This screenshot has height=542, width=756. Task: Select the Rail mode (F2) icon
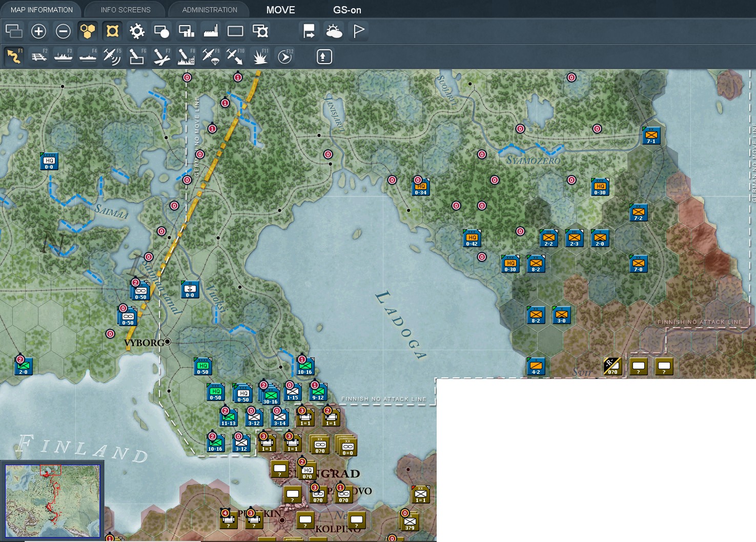click(38, 56)
